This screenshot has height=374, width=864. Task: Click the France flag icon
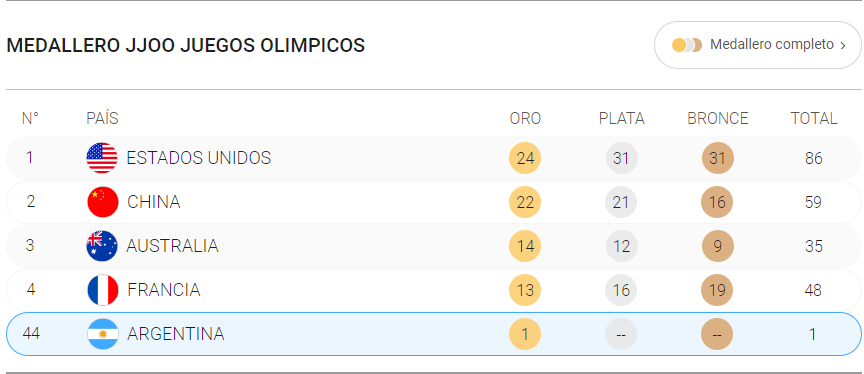click(102, 290)
